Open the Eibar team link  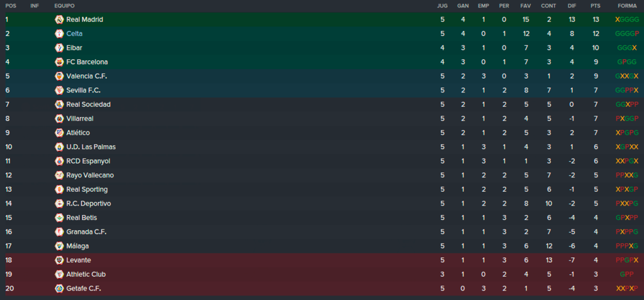[x=74, y=48]
